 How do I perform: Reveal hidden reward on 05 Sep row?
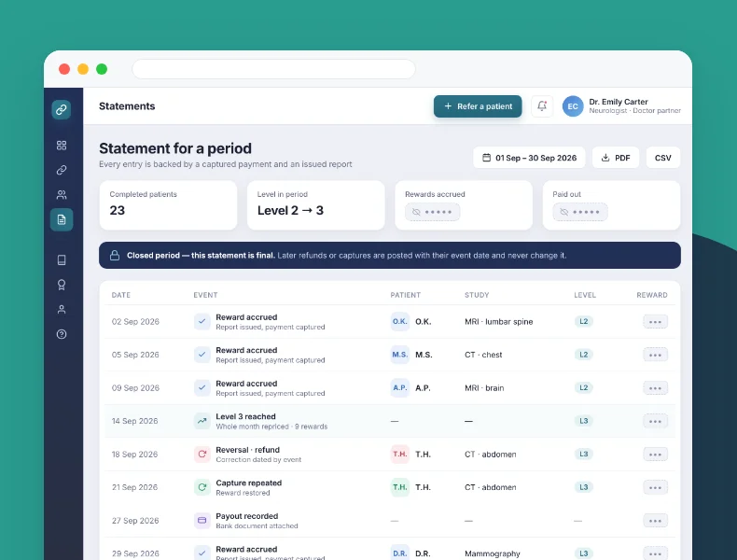pyautogui.click(x=655, y=355)
